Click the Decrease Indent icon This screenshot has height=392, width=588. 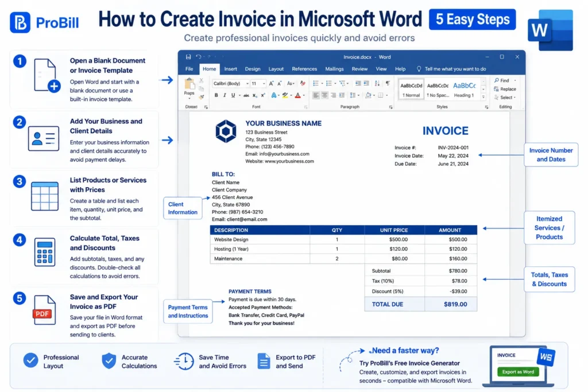(x=358, y=83)
